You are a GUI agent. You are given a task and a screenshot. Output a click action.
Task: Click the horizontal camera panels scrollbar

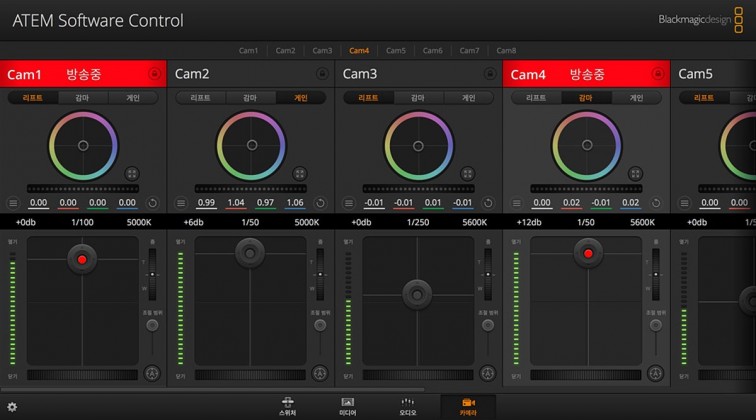pos(213,389)
